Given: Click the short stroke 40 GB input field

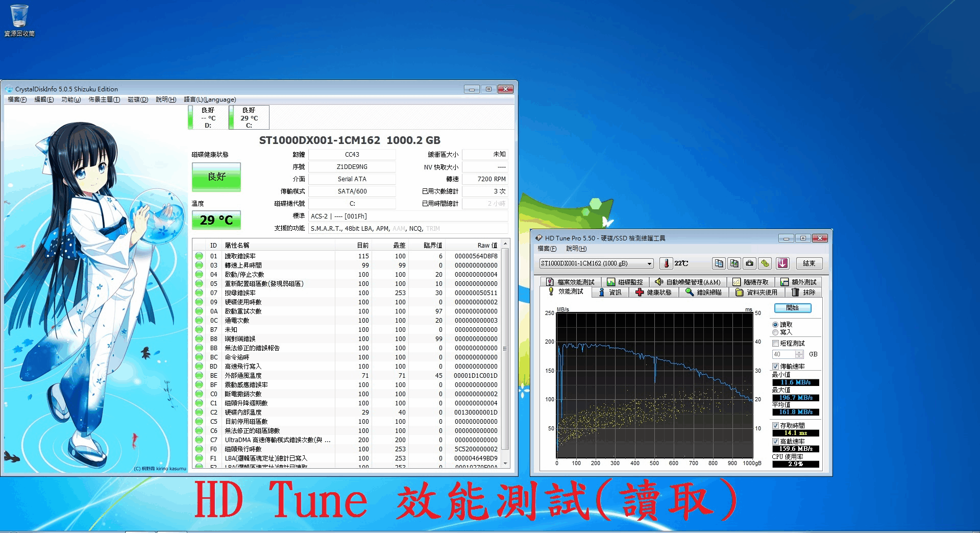Looking at the screenshot, I should 783,354.
